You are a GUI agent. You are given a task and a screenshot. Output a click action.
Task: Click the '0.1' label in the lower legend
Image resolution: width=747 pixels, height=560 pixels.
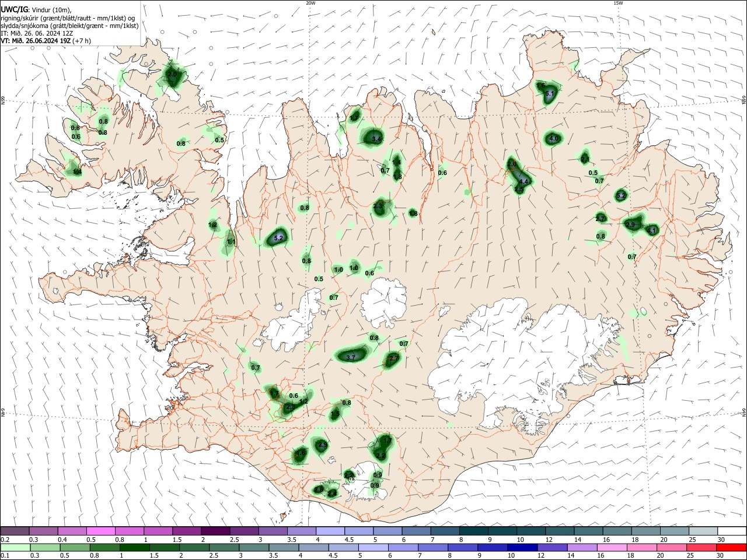pos(6,556)
